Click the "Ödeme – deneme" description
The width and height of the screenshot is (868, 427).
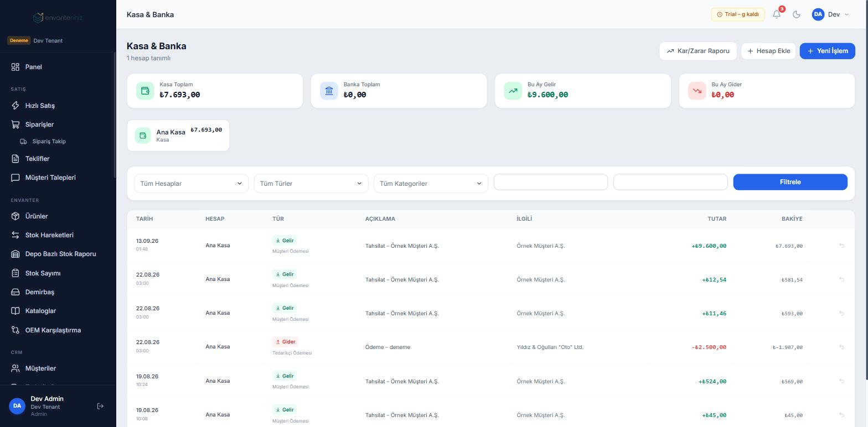(x=387, y=347)
